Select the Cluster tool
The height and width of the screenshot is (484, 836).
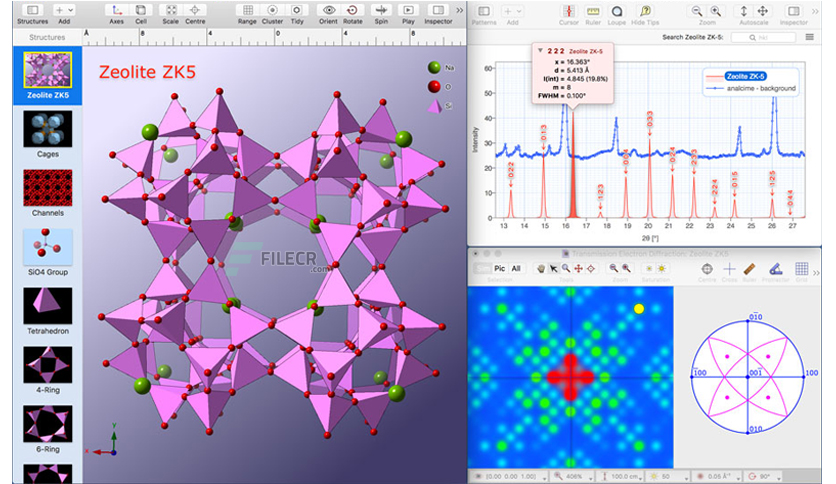272,10
